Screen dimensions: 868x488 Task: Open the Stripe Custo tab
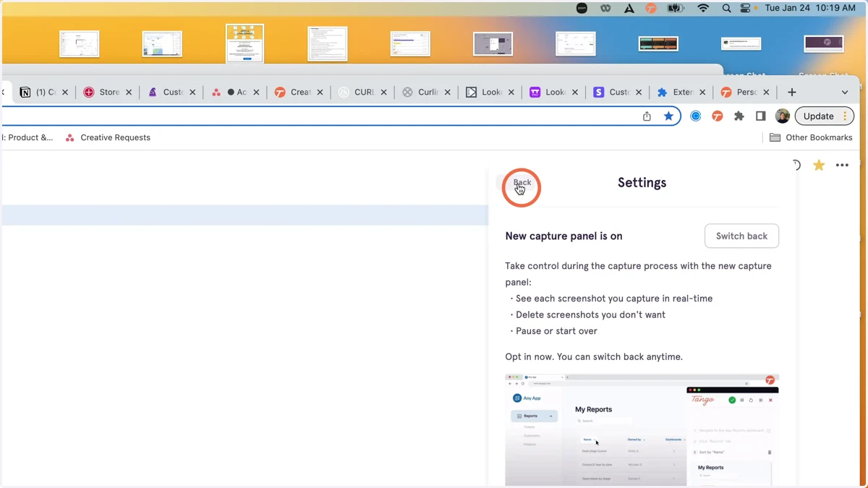point(611,92)
